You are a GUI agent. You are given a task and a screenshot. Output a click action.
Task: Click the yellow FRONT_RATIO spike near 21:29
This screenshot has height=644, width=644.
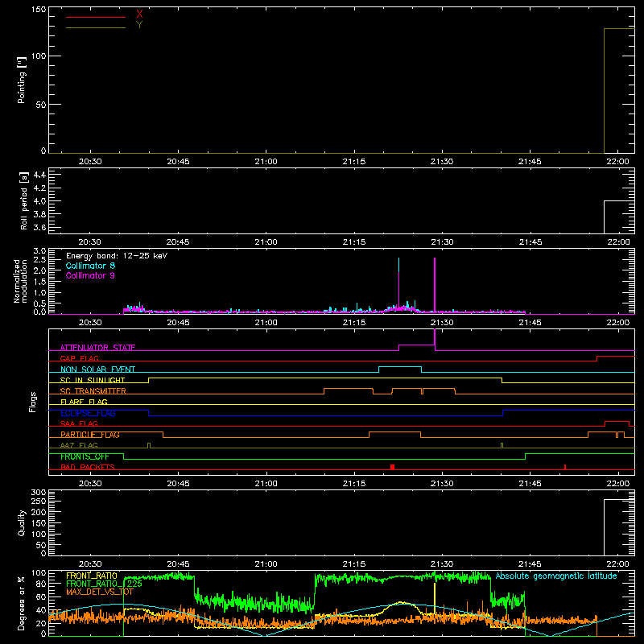click(x=435, y=597)
